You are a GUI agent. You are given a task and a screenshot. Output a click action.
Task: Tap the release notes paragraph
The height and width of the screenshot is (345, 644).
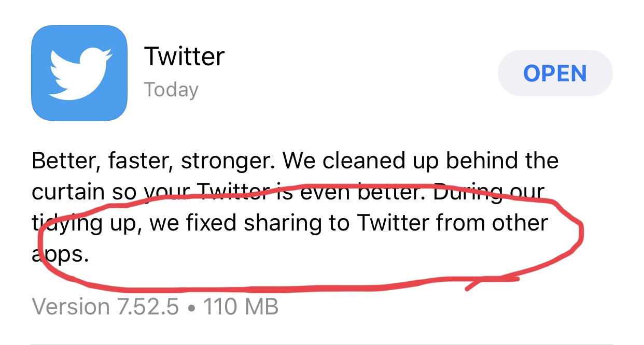295,208
